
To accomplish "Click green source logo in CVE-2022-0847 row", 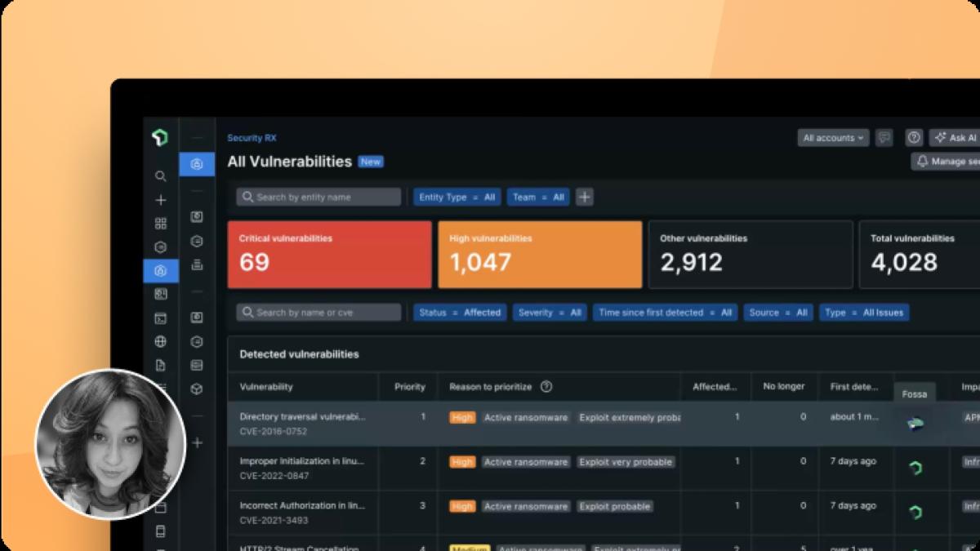I will 915,468.
